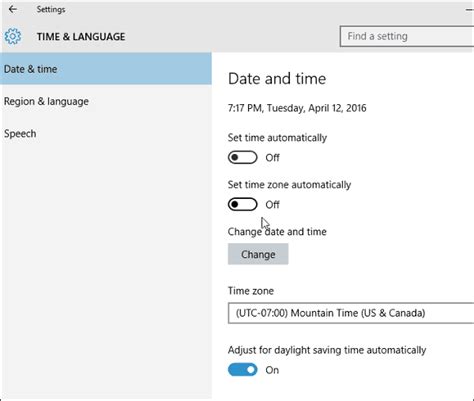Screen dimensions: 474x401
Task: Click the On label beside daylight saving toggle
Action: (x=272, y=370)
